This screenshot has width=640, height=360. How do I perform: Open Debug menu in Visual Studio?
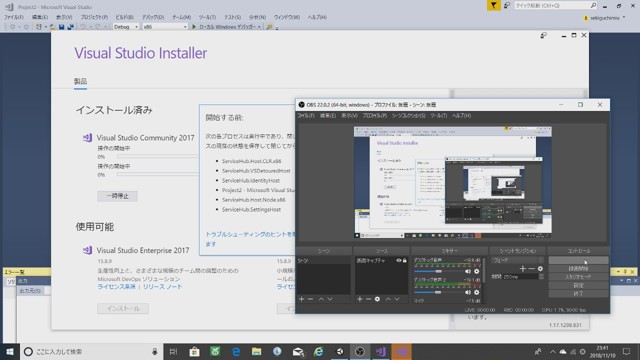pyautogui.click(x=153, y=17)
